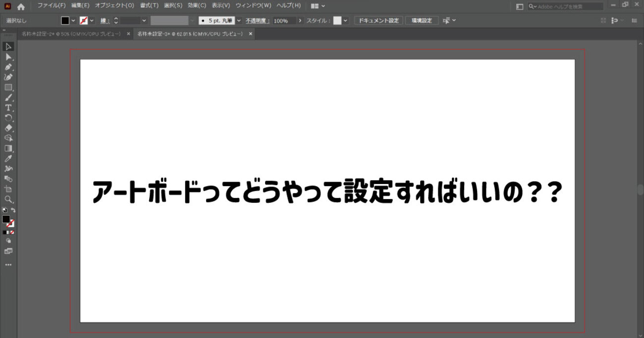
Task: Pick the Eyedropper tool
Action: (8, 158)
